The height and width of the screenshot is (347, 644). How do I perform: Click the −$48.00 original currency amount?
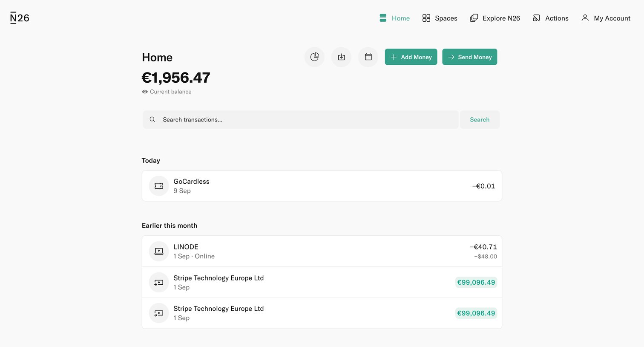coord(486,257)
